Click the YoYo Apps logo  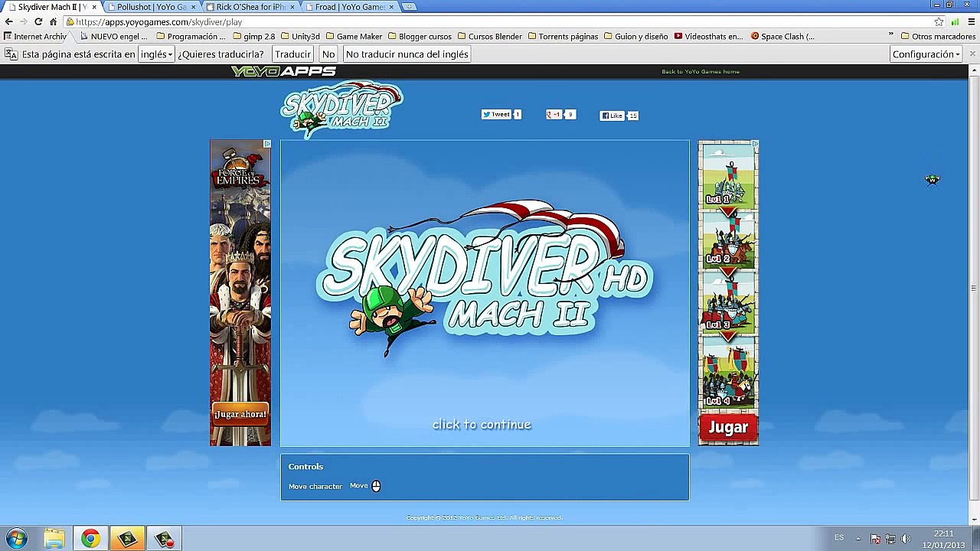[283, 71]
